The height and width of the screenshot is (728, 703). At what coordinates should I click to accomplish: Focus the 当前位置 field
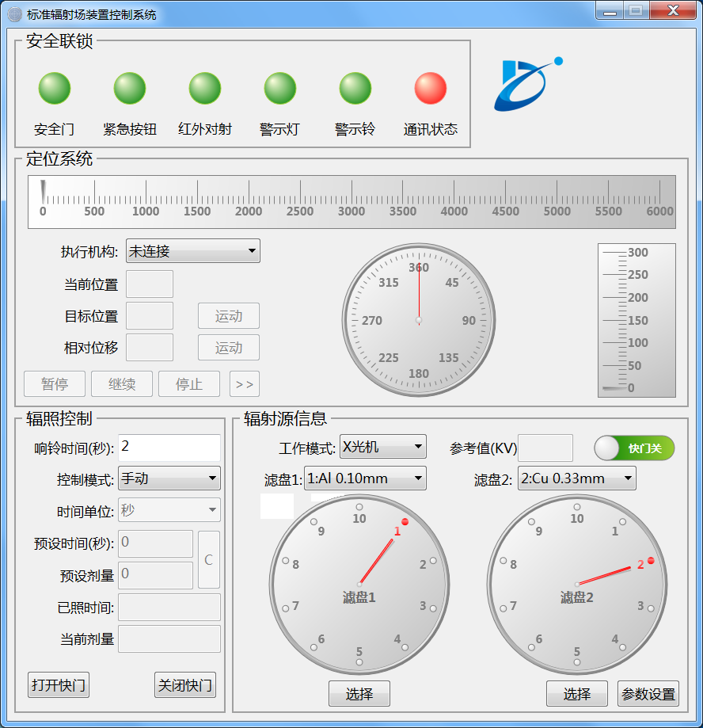tap(150, 284)
